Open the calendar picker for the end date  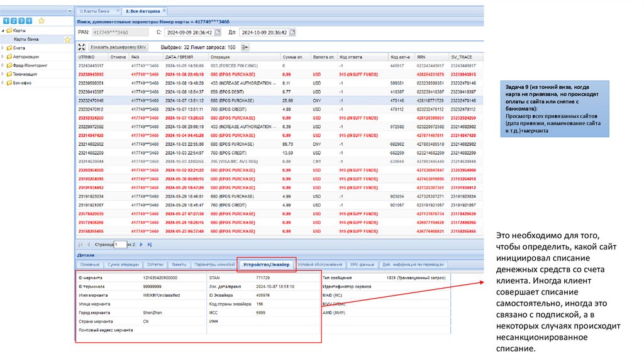(x=292, y=32)
